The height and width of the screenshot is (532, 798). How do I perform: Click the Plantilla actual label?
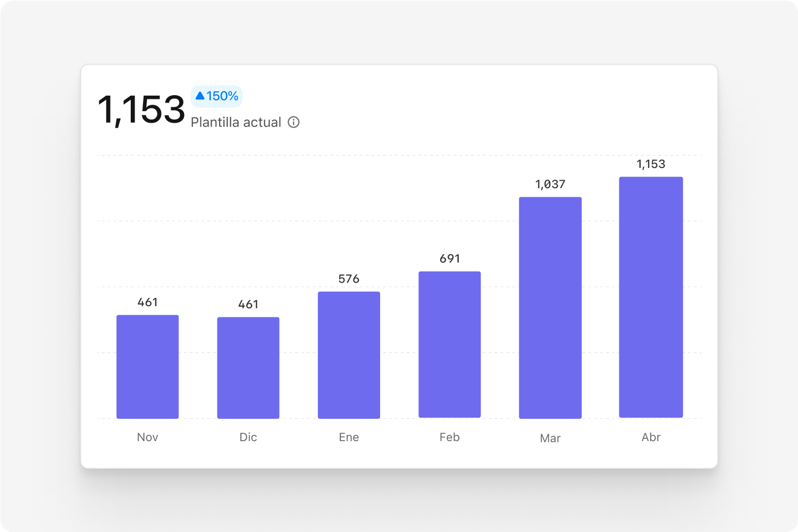point(236,122)
